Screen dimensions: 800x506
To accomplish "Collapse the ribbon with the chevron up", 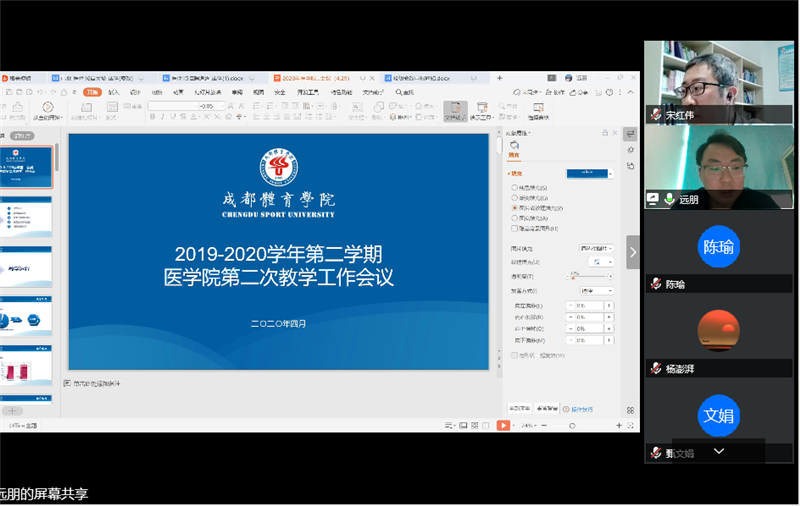I will [x=631, y=92].
